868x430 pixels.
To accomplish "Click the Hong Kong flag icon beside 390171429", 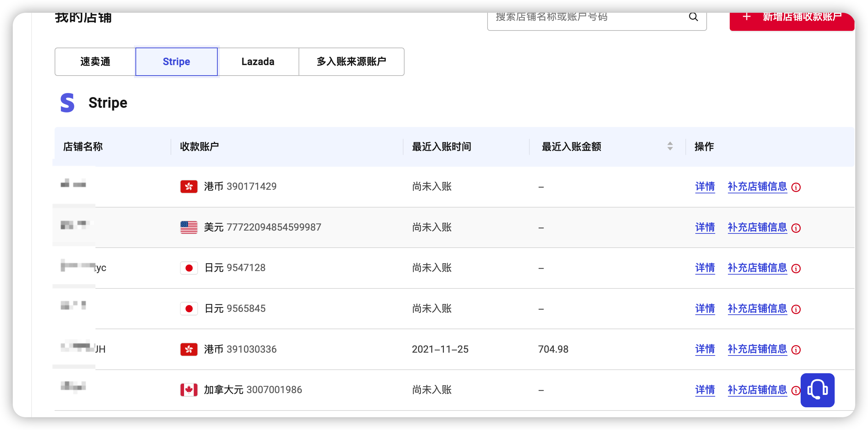I will pos(188,186).
